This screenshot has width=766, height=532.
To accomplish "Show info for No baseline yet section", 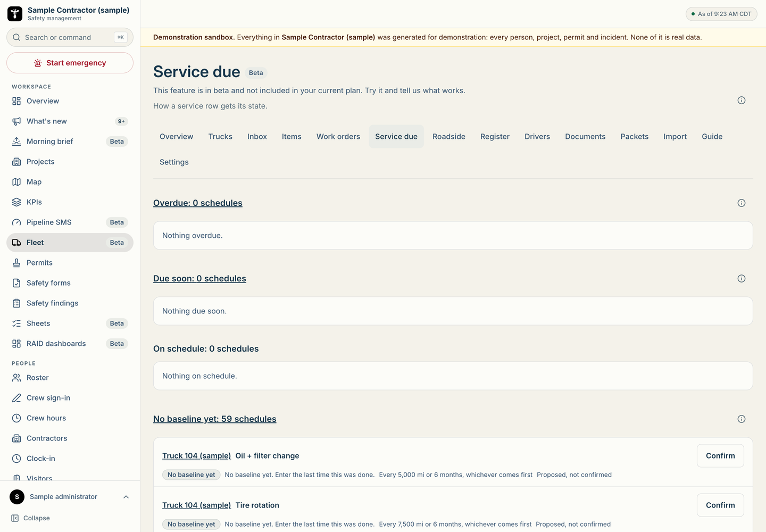I will [x=742, y=419].
